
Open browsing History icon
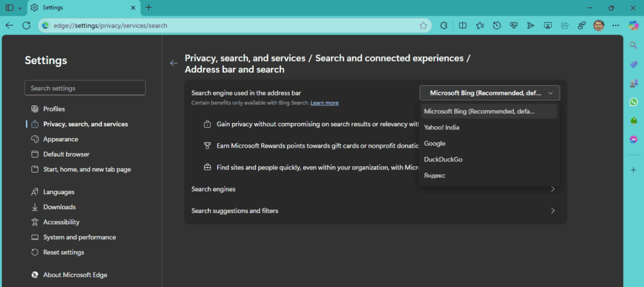click(x=497, y=25)
